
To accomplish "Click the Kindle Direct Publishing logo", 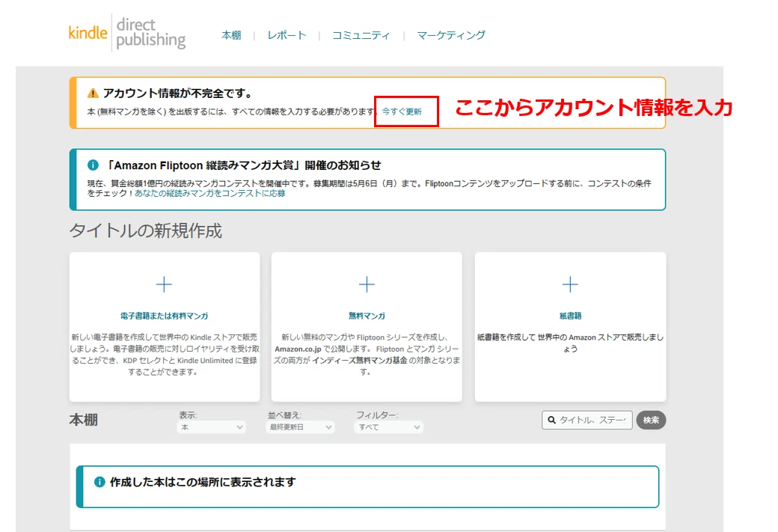I will click(x=127, y=33).
